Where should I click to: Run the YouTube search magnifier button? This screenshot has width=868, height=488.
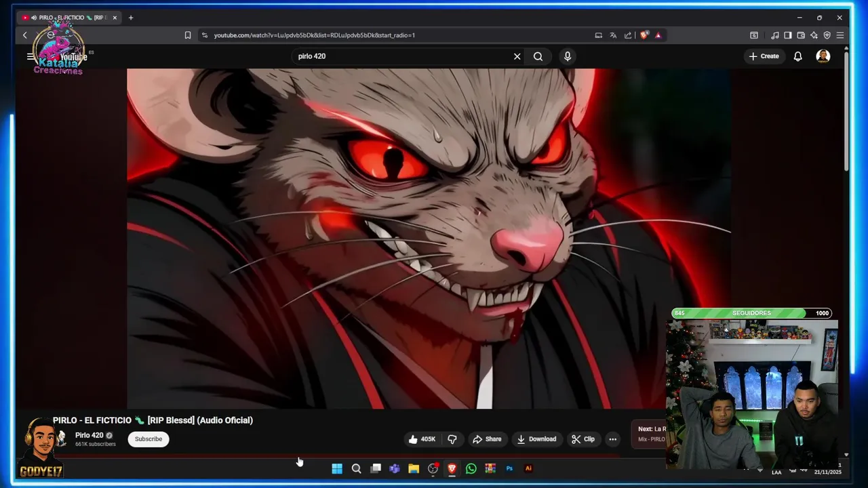(x=538, y=56)
